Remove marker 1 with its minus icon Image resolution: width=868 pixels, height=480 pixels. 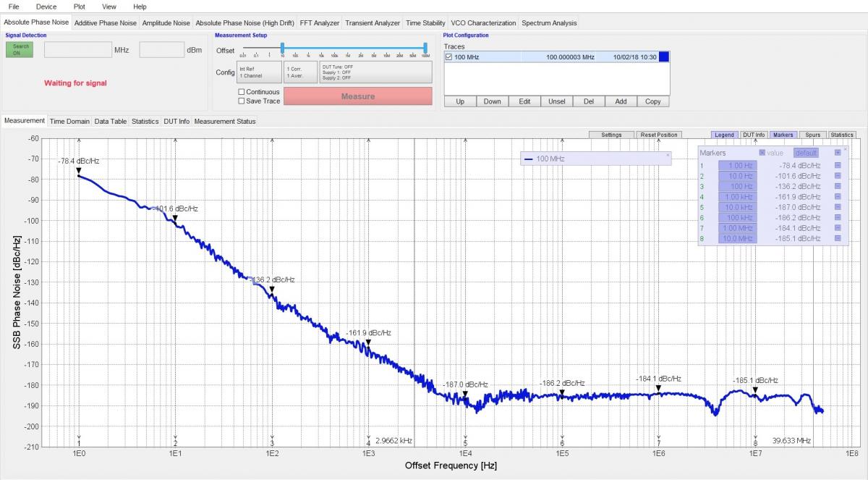pyautogui.click(x=838, y=166)
